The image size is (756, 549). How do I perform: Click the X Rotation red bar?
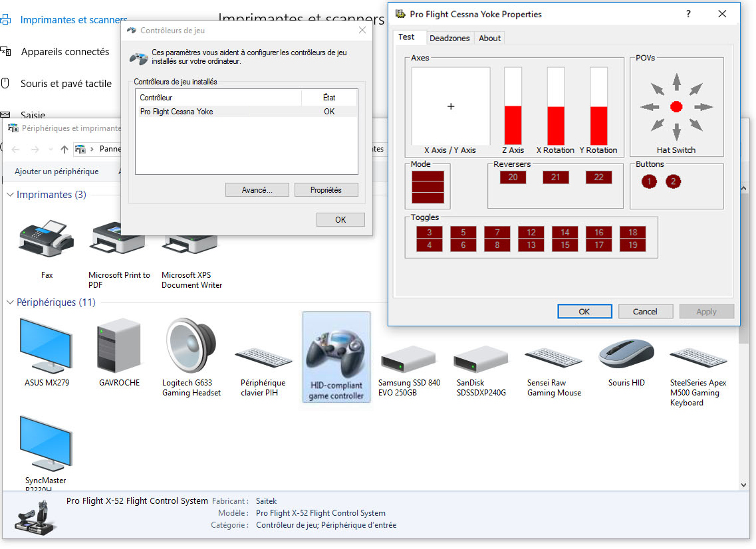tap(556, 126)
